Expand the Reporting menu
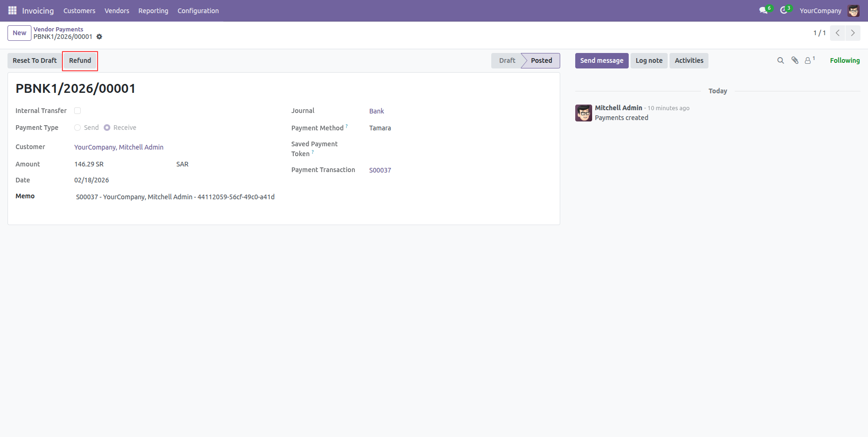This screenshot has height=437, width=868. [153, 11]
